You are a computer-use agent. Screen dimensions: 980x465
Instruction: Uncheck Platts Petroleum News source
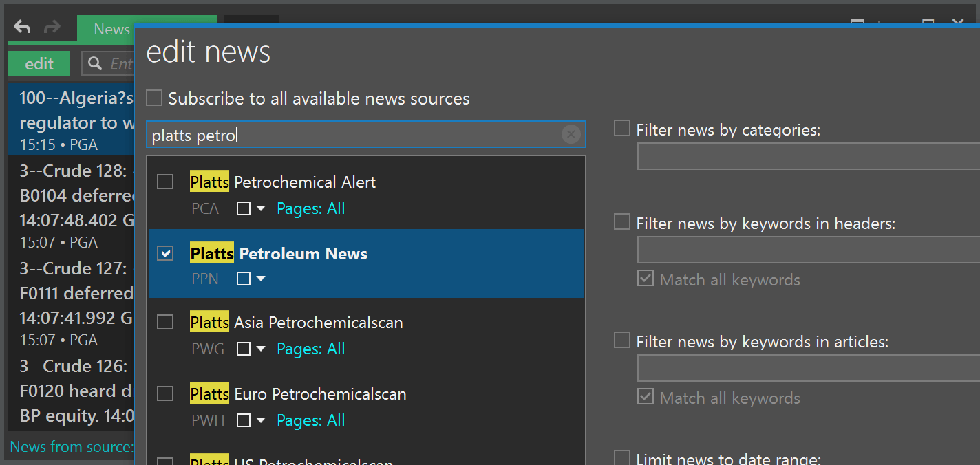[x=165, y=253]
